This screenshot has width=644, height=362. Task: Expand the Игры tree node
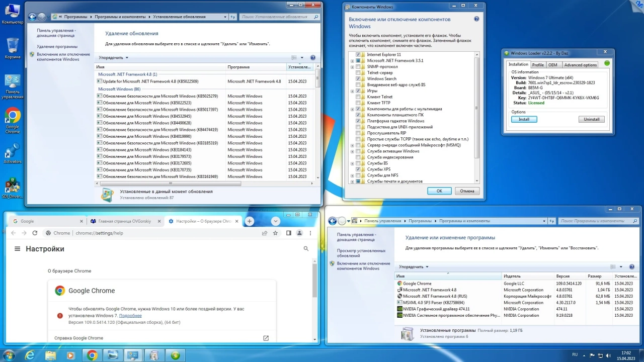coord(352,90)
